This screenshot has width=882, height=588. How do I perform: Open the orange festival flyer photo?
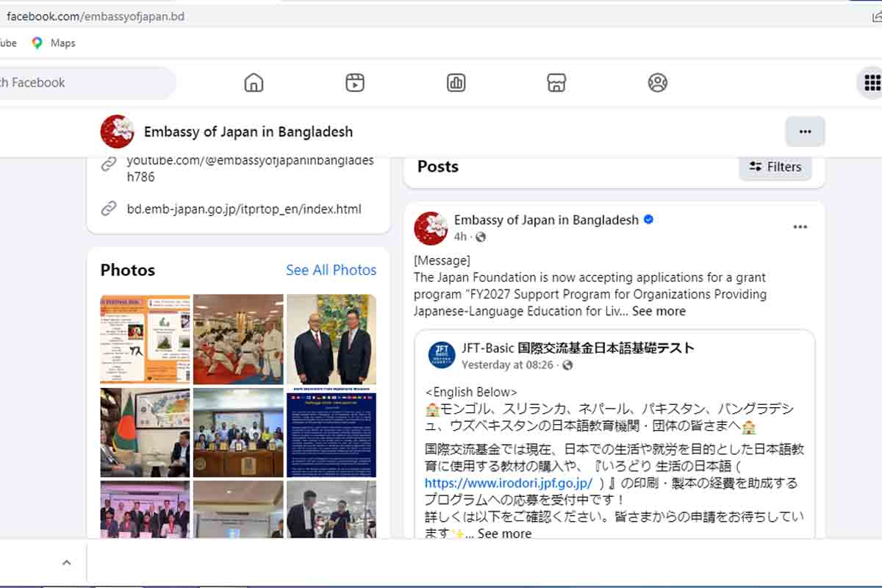(x=146, y=339)
